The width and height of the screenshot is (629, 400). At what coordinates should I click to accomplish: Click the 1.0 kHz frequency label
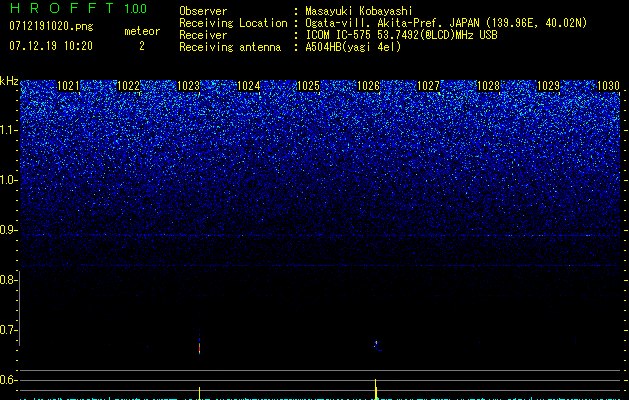[x=9, y=180]
